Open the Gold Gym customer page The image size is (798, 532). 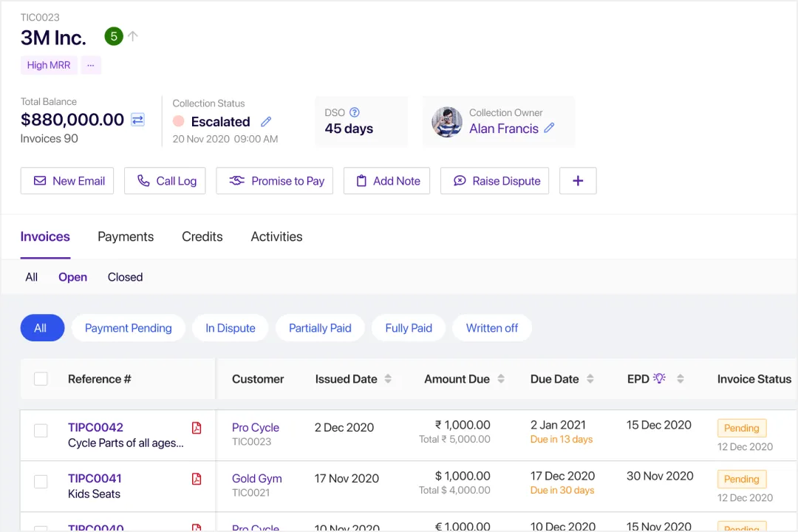click(256, 478)
